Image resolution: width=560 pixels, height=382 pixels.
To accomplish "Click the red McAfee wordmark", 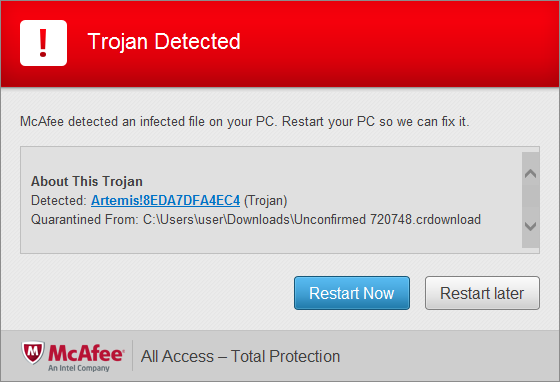I will (x=86, y=353).
